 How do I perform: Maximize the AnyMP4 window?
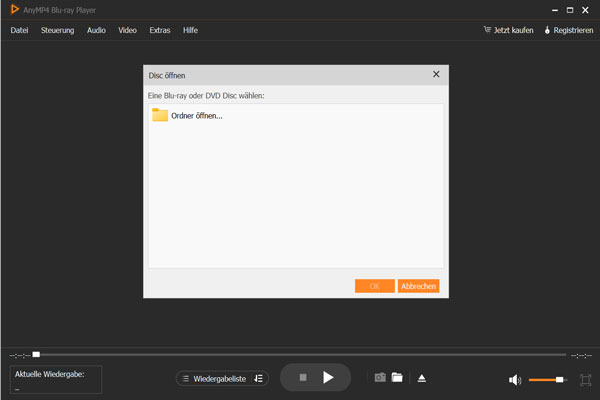click(570, 10)
